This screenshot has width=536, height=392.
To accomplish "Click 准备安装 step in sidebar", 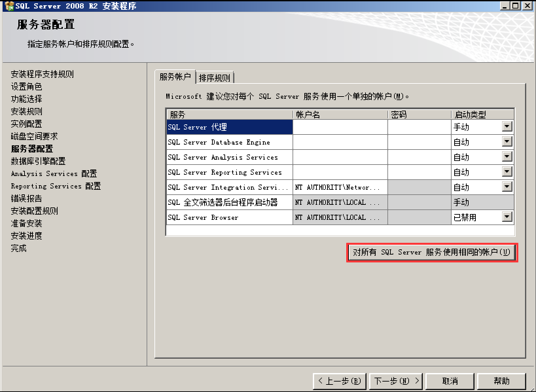I will pos(26,224).
